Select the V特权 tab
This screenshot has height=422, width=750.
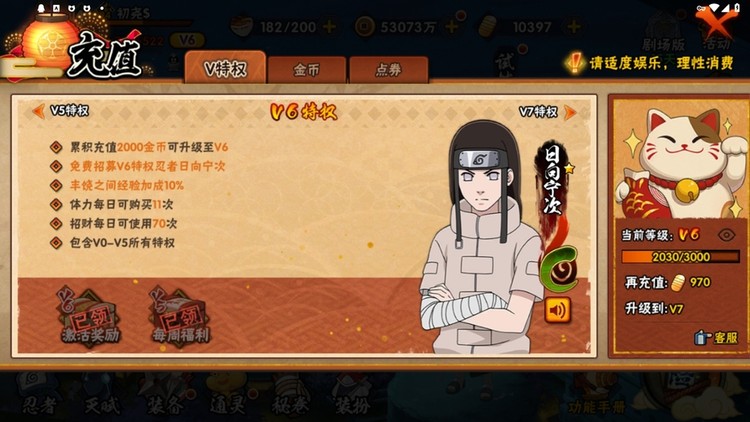(x=225, y=68)
